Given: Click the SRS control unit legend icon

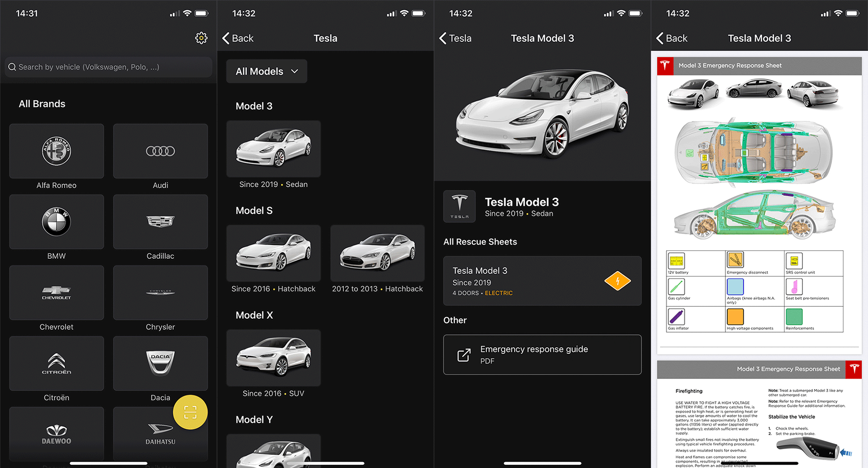Looking at the screenshot, I should 794,261.
